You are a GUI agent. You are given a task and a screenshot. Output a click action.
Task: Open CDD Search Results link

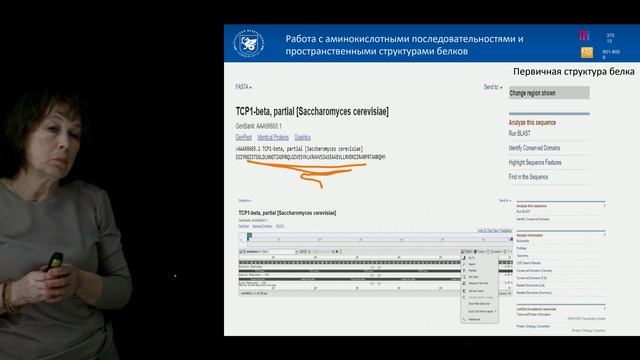[529, 263]
